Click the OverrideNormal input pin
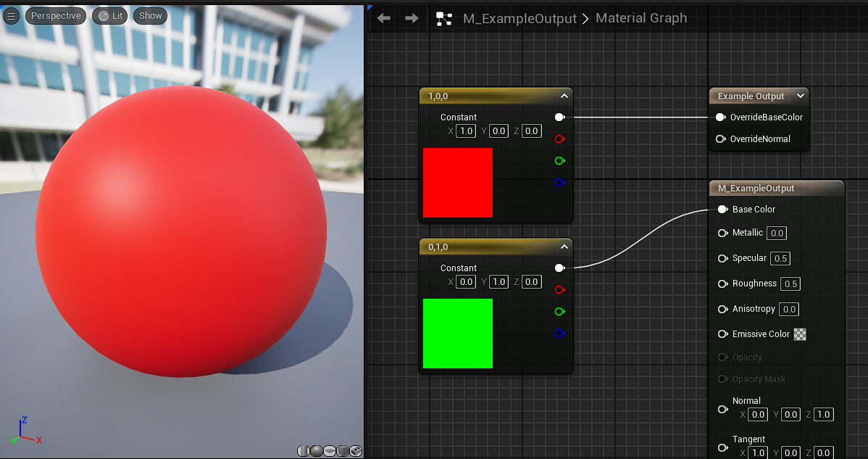This screenshot has height=459, width=868. (720, 139)
